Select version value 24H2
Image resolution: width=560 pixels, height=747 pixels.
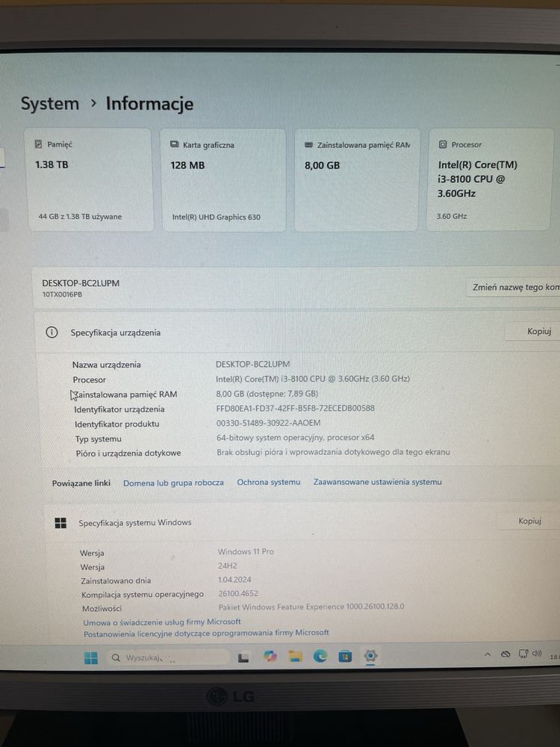click(x=227, y=565)
